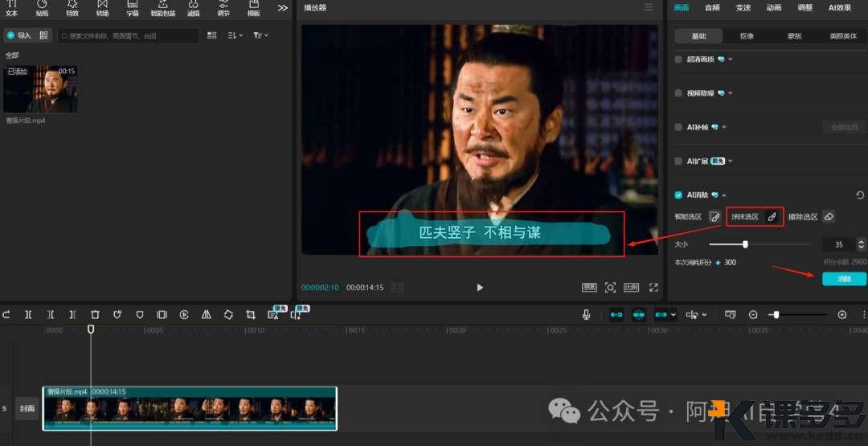Open the 文本 (Text) panel
Viewport: 868px width, 446px height.
click(11, 8)
